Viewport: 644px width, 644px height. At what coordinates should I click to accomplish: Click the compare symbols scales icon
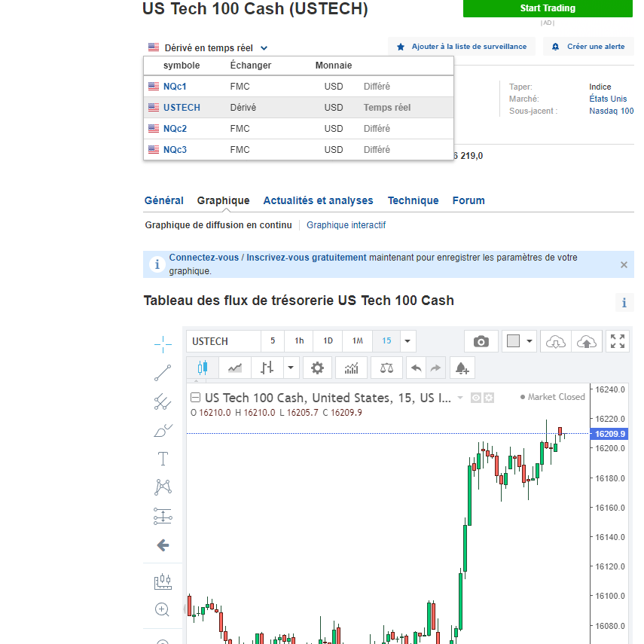point(386,368)
